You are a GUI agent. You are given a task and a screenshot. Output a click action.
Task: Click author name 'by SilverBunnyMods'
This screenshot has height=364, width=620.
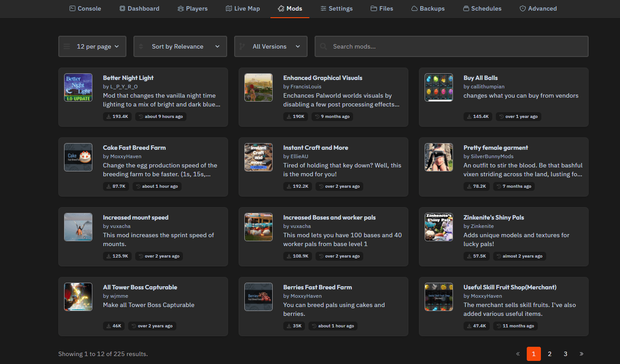point(488,156)
